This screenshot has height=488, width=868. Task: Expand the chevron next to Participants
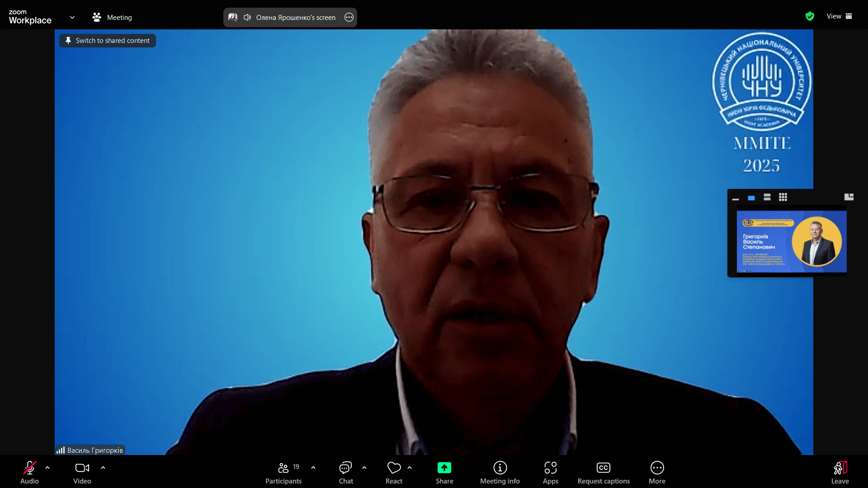313,468
